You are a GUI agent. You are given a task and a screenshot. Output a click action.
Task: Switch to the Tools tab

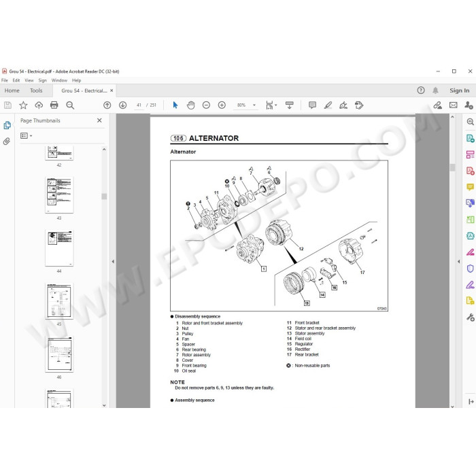click(x=36, y=90)
